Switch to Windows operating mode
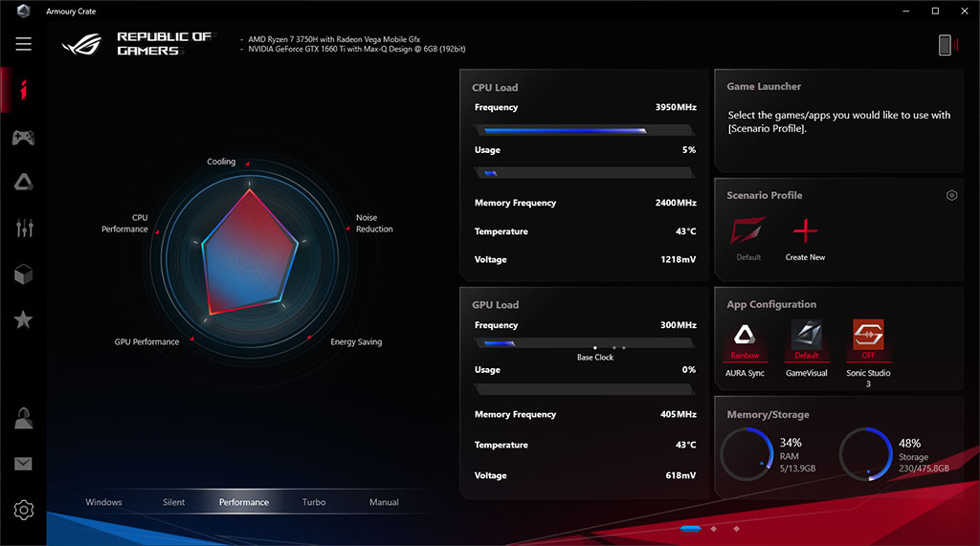 [103, 502]
